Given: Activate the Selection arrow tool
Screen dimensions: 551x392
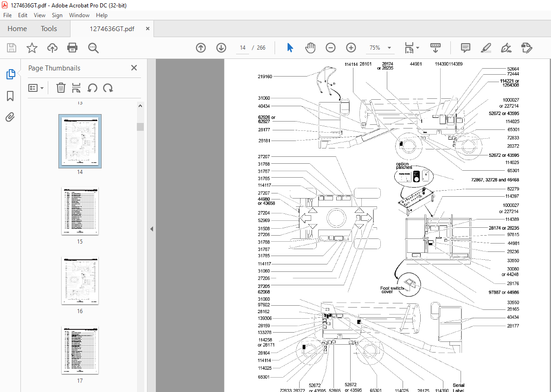Looking at the screenshot, I should pyautogui.click(x=290, y=48).
